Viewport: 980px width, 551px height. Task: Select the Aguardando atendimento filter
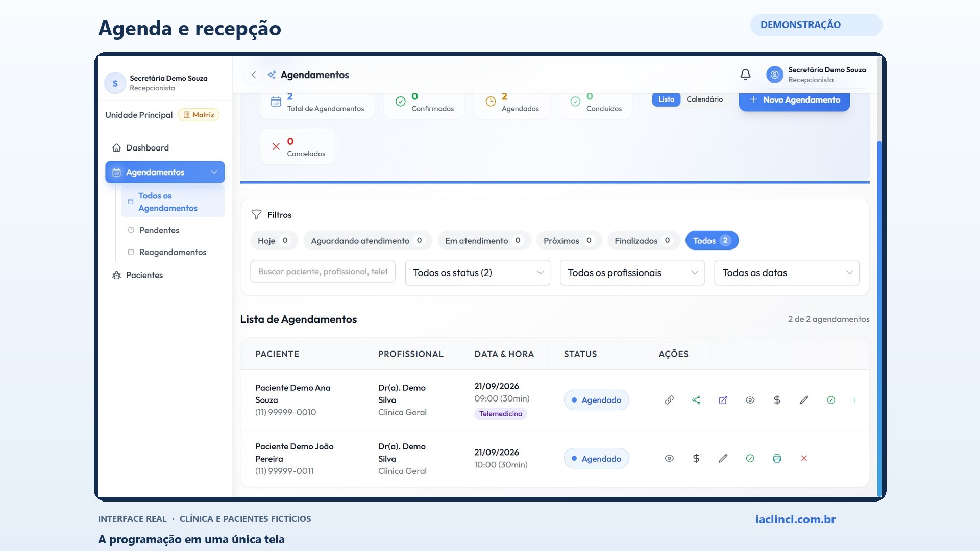(x=367, y=240)
